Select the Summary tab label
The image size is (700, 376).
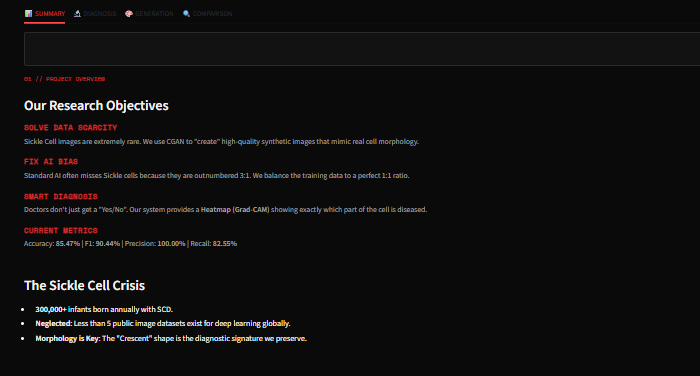point(50,14)
